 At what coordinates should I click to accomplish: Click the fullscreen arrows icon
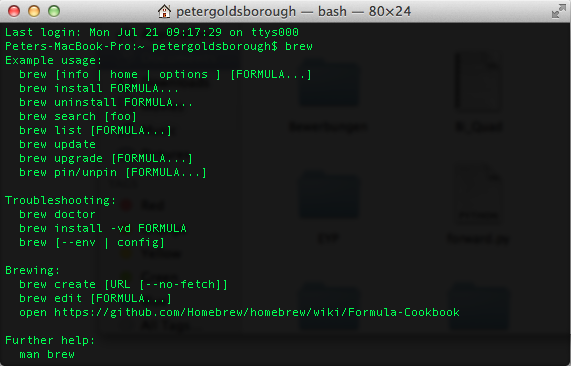pos(558,11)
